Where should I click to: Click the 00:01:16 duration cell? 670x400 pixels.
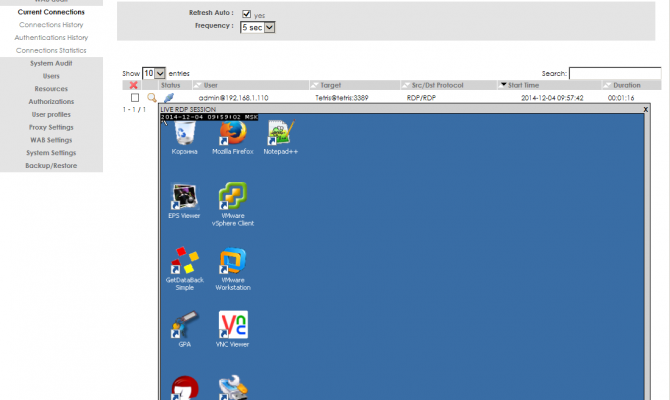tap(621, 98)
